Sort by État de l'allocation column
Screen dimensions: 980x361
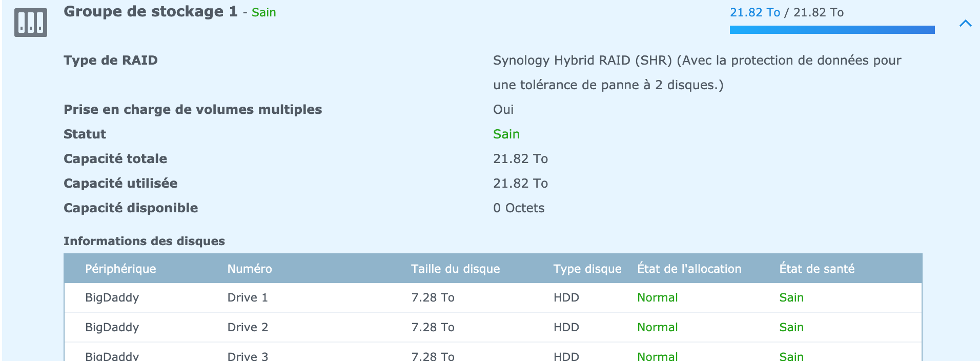pyautogui.click(x=689, y=269)
